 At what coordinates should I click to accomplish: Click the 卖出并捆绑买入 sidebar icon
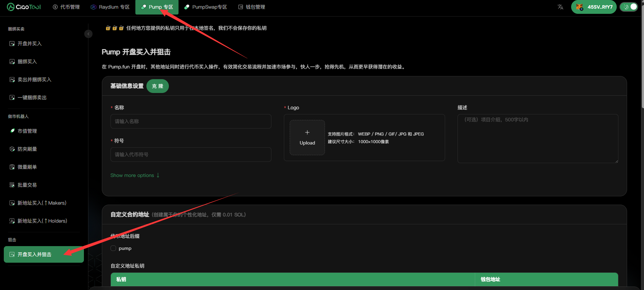click(12, 79)
